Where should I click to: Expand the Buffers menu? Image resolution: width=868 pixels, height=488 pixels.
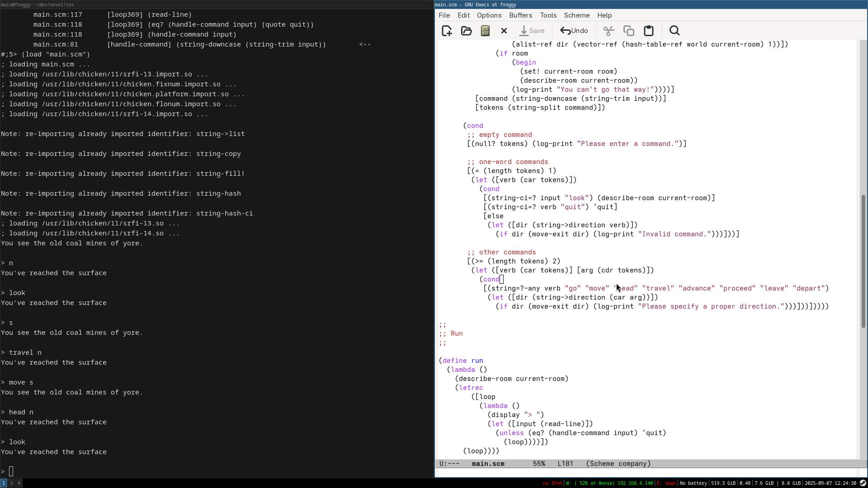click(x=520, y=15)
